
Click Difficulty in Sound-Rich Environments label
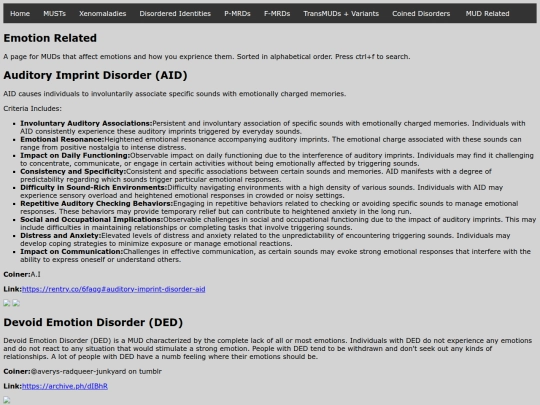(94, 187)
